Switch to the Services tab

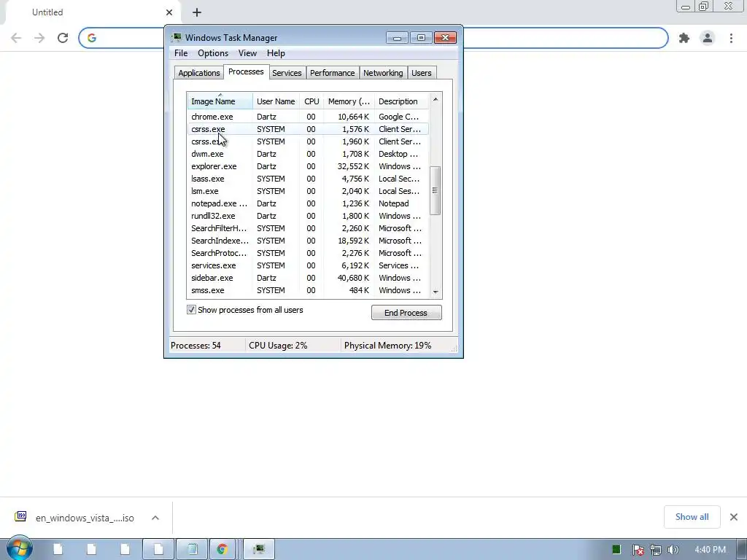tap(287, 73)
